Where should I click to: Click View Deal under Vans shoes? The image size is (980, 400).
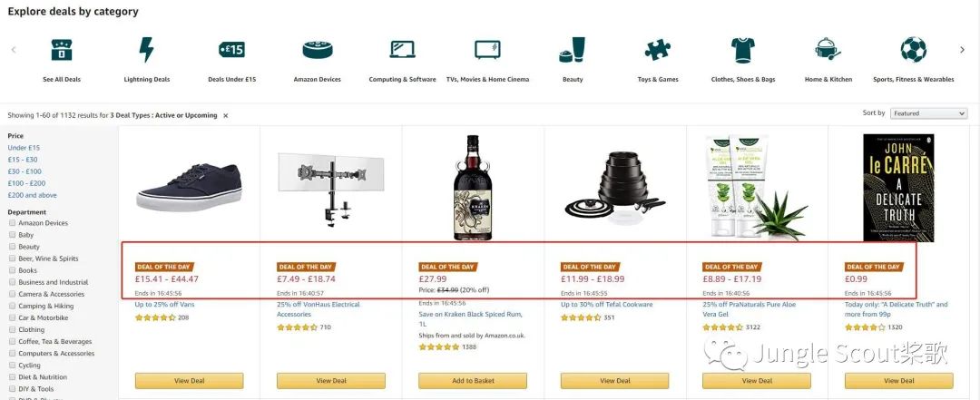(x=189, y=381)
